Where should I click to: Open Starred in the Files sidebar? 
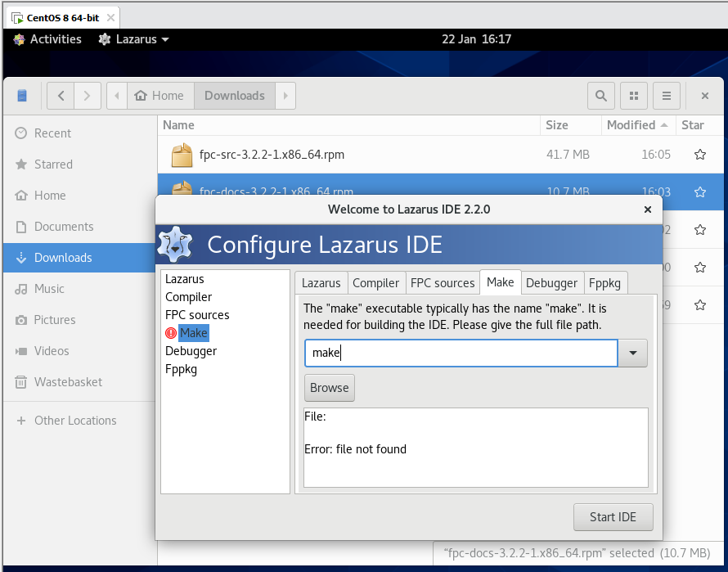[x=79, y=164]
